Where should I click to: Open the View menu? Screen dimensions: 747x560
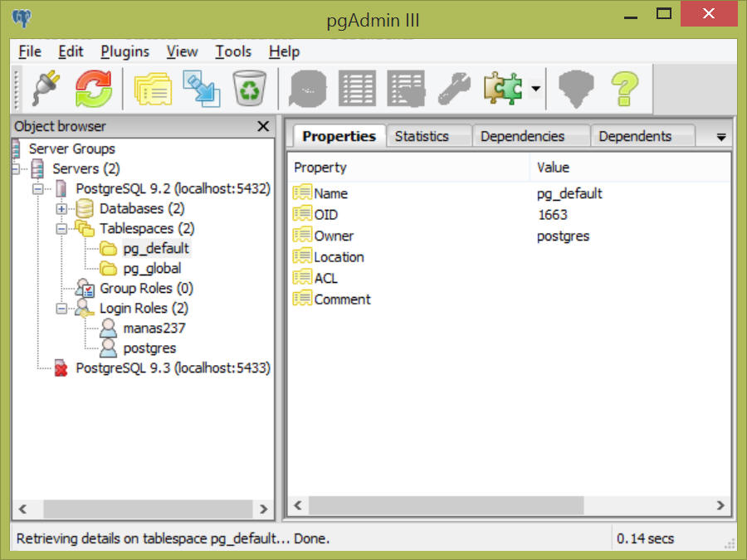click(182, 51)
